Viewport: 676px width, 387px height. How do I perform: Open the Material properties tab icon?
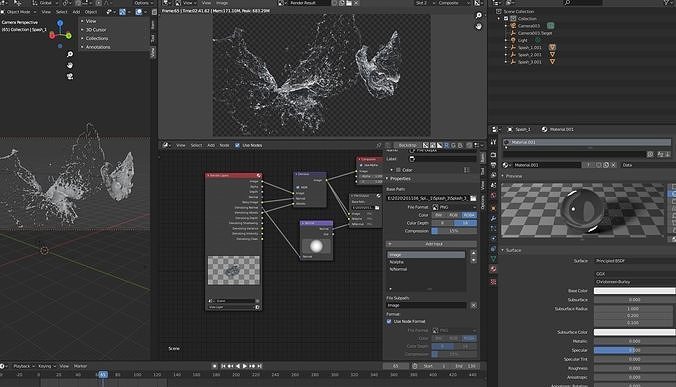point(494,269)
